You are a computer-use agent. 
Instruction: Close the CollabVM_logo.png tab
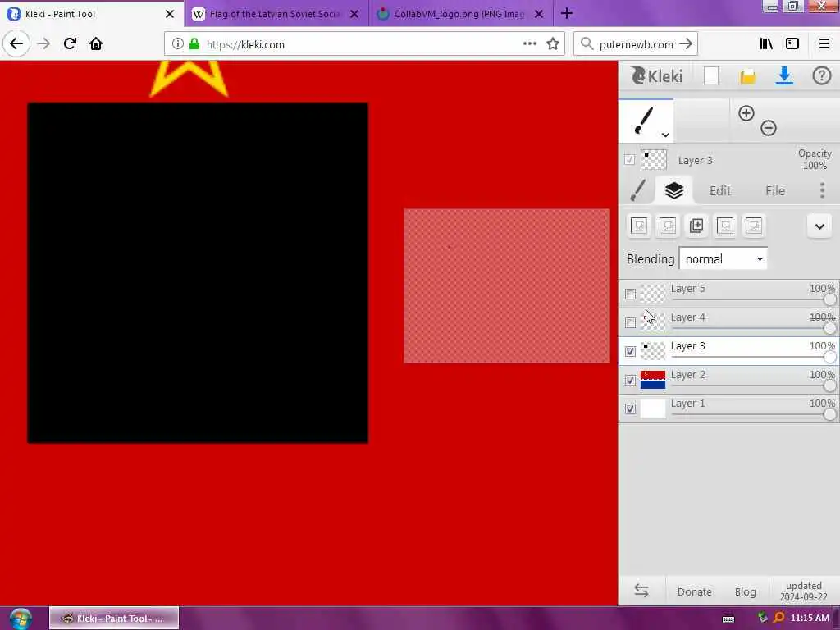click(539, 14)
